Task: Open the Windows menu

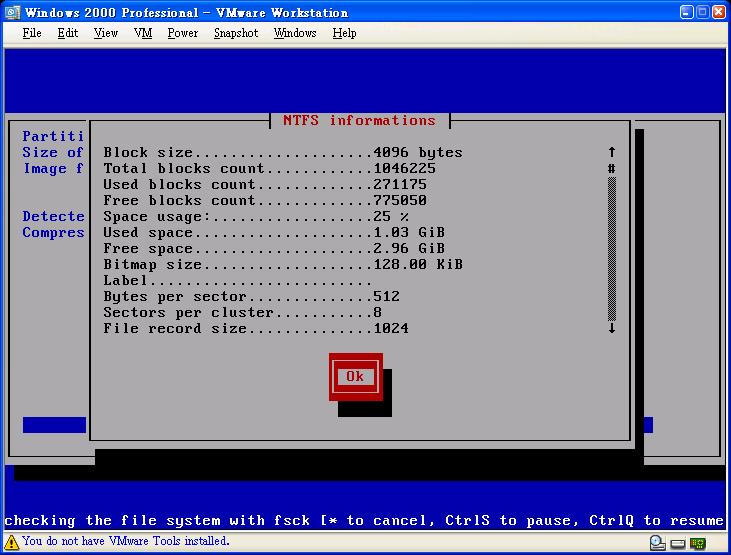Action: click(295, 33)
